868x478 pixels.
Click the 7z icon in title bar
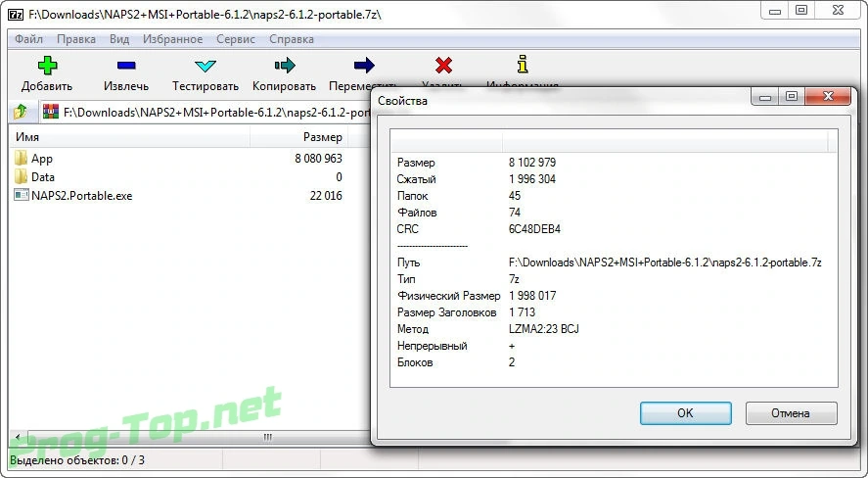16,15
